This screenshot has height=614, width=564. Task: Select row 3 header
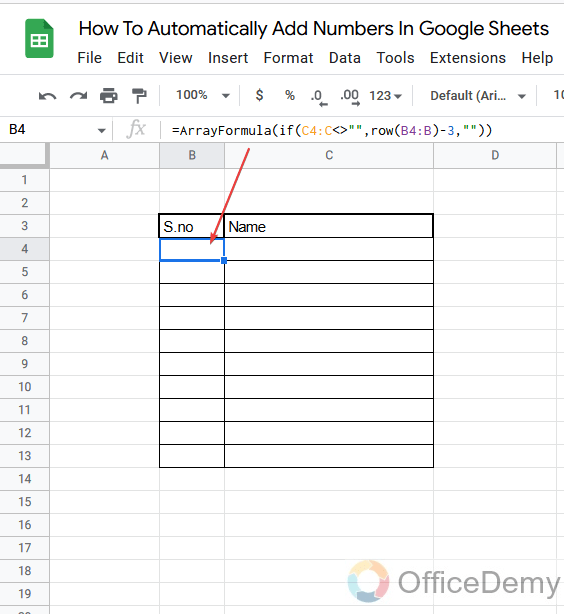(x=24, y=226)
